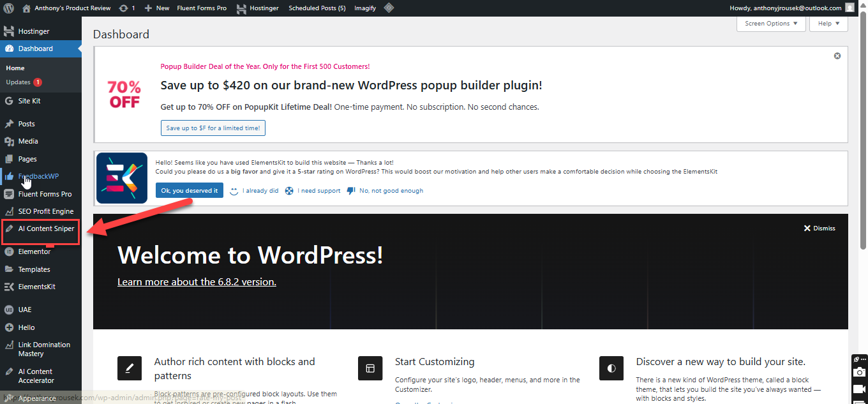Click the FeedbackWP thumbs-up icon in the sidebar
Image resolution: width=868 pixels, height=404 pixels.
[9, 176]
